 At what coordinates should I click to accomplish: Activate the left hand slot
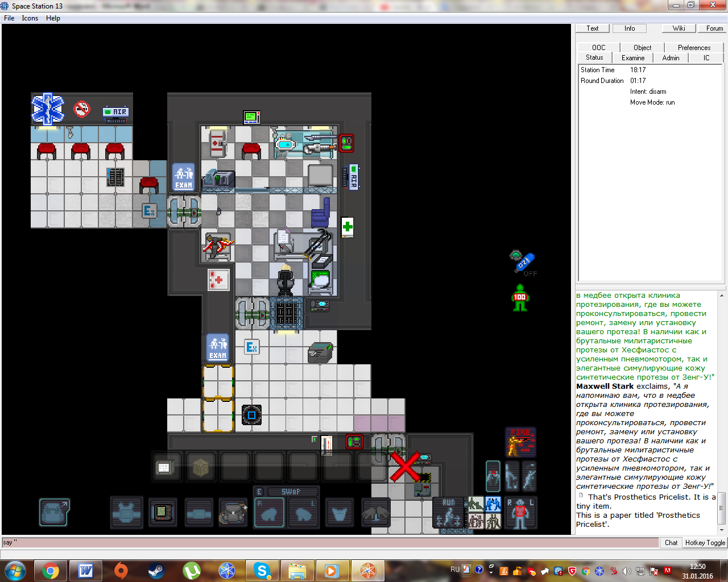[x=304, y=513]
